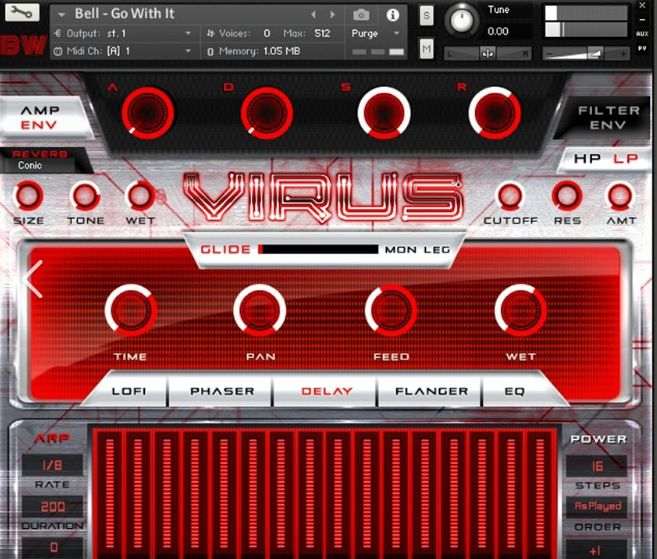This screenshot has height=559, width=657.
Task: Toggle the AUX button
Action: pyautogui.click(x=642, y=34)
